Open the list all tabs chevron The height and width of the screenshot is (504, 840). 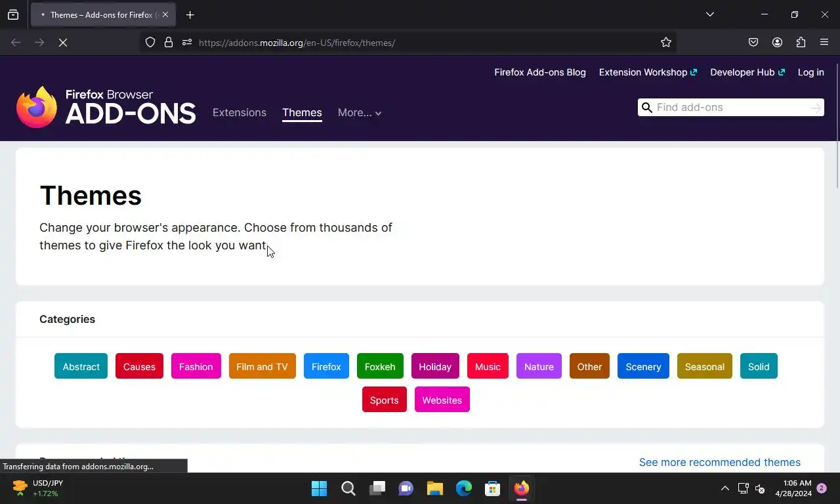pos(710,14)
